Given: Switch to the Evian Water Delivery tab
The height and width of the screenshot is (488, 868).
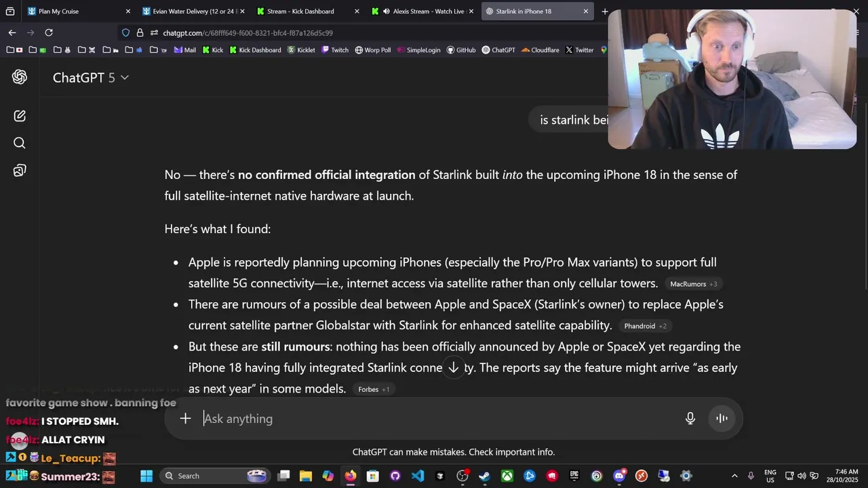Looking at the screenshot, I should click(x=193, y=12).
